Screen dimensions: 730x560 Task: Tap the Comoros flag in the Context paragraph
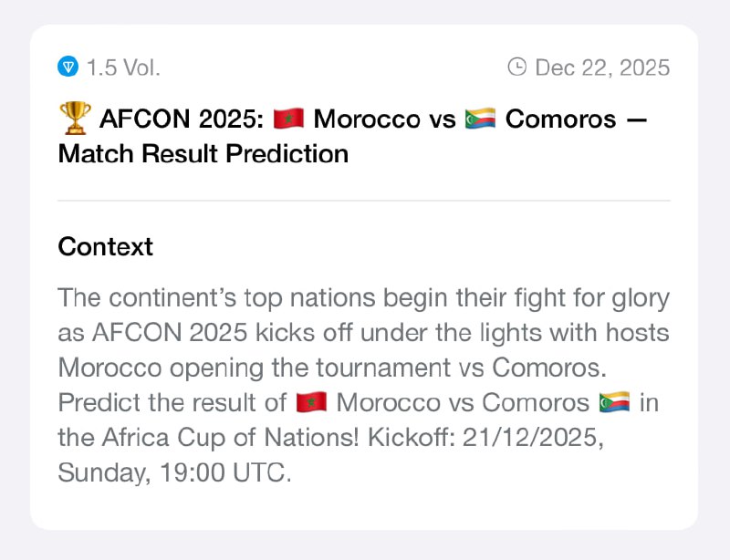612,402
